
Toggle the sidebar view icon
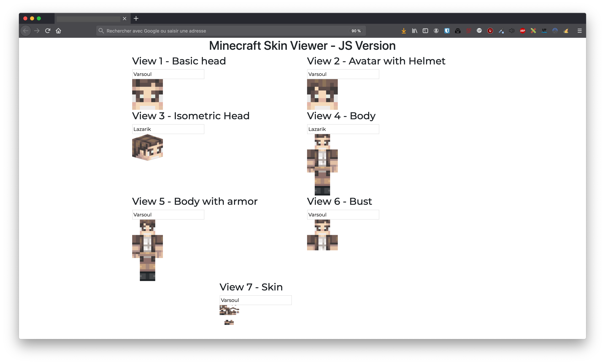[425, 31]
